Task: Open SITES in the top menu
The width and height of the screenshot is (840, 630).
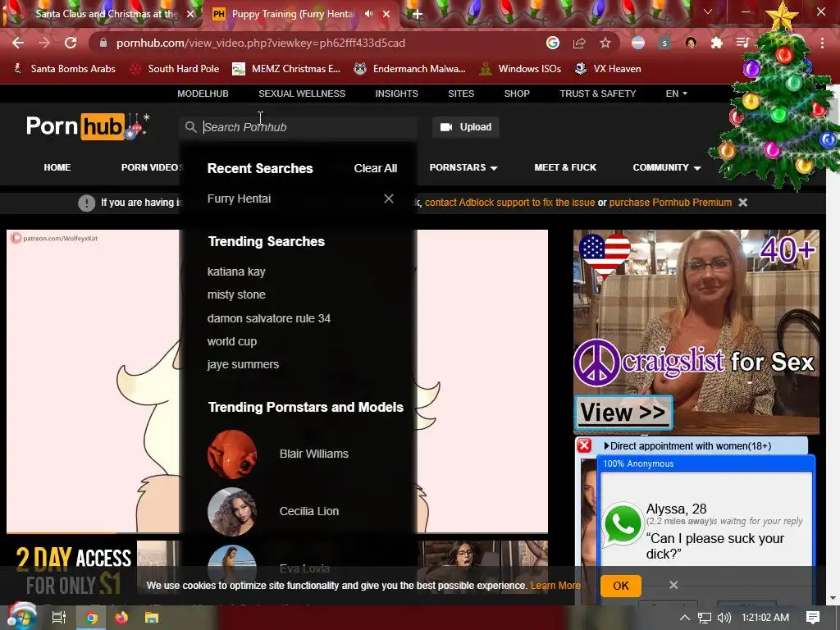Action: coord(461,94)
